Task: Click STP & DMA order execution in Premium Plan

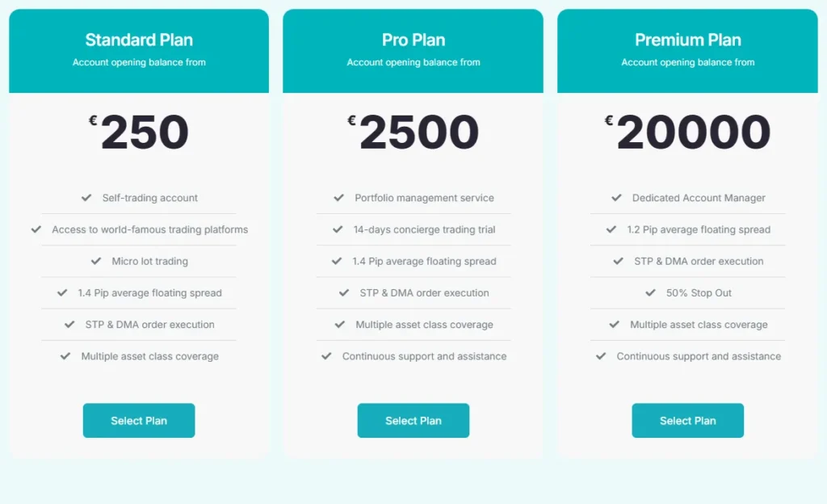Action: point(699,261)
